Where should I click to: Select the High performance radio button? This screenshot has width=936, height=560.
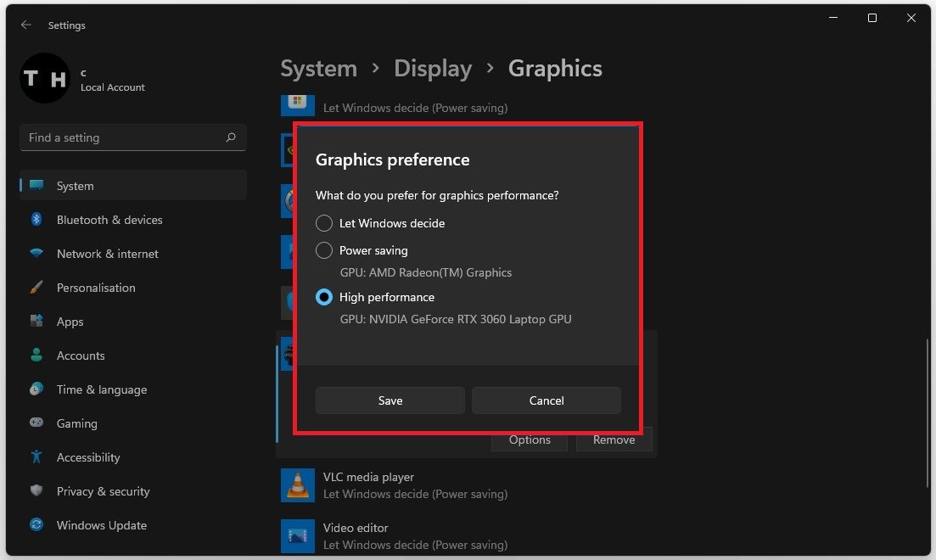(x=324, y=297)
